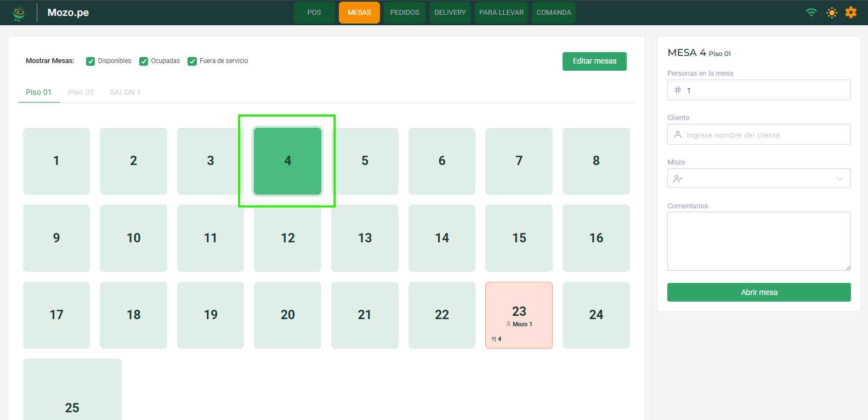Click the person icon in Cliente field
The image size is (868, 420).
click(678, 135)
